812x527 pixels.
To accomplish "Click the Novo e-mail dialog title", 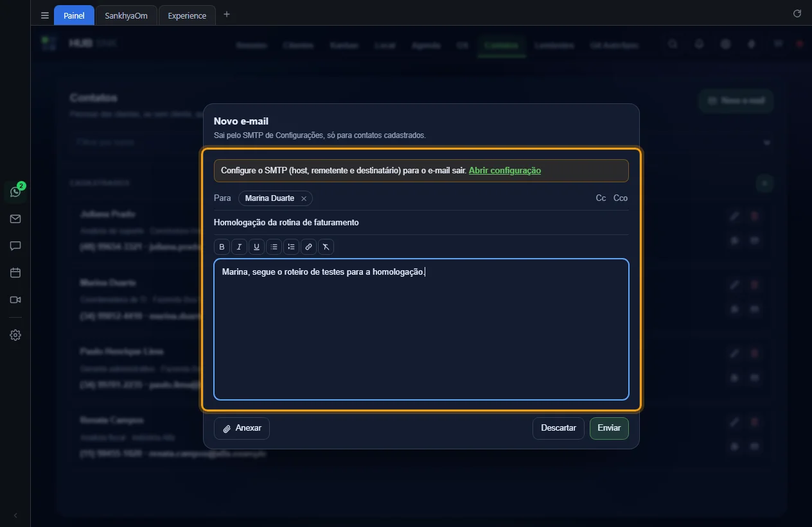I will coord(241,121).
